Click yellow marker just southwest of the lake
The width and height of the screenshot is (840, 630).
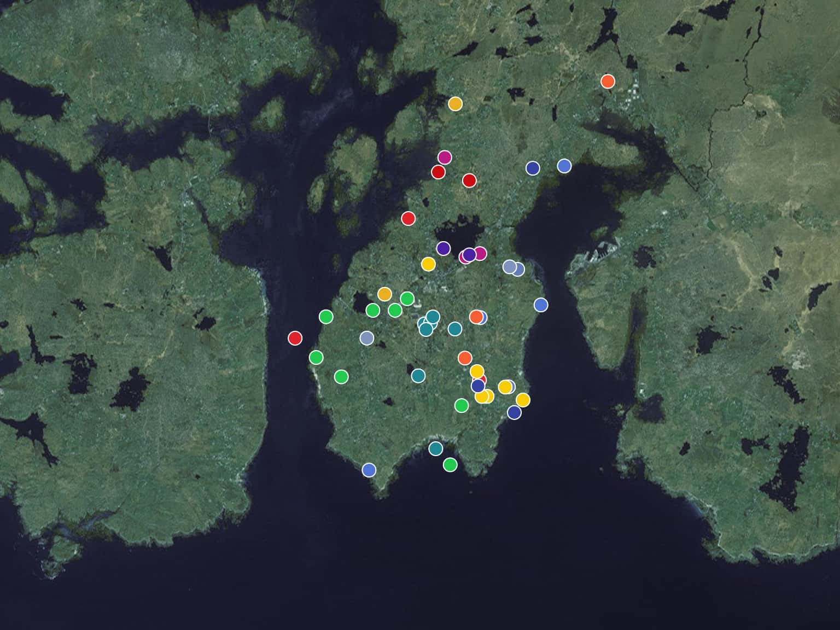click(428, 264)
